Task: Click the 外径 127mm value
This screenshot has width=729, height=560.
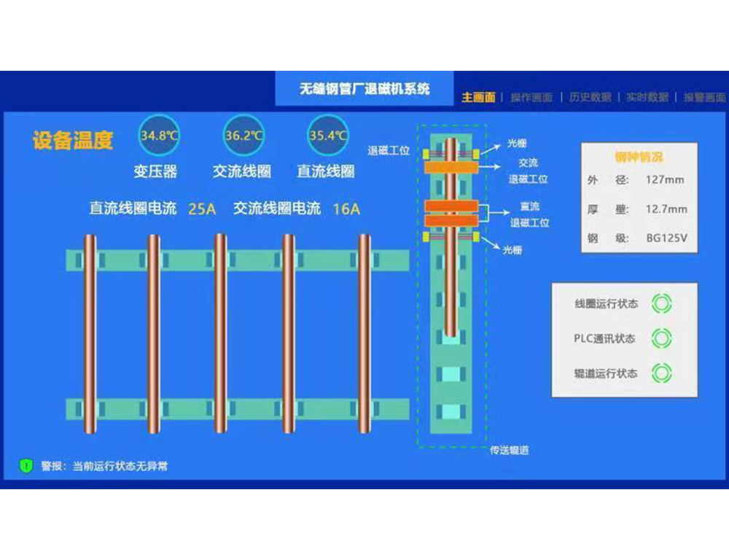Action: tap(664, 179)
